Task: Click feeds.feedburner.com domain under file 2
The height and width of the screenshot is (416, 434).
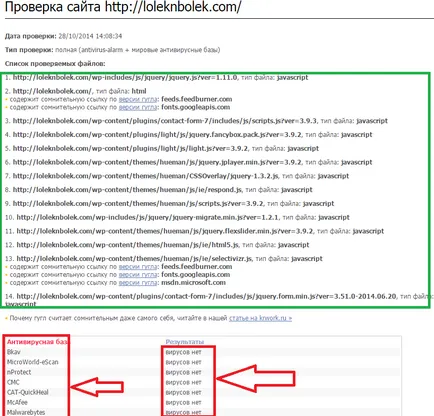Action: pyautogui.click(x=197, y=99)
